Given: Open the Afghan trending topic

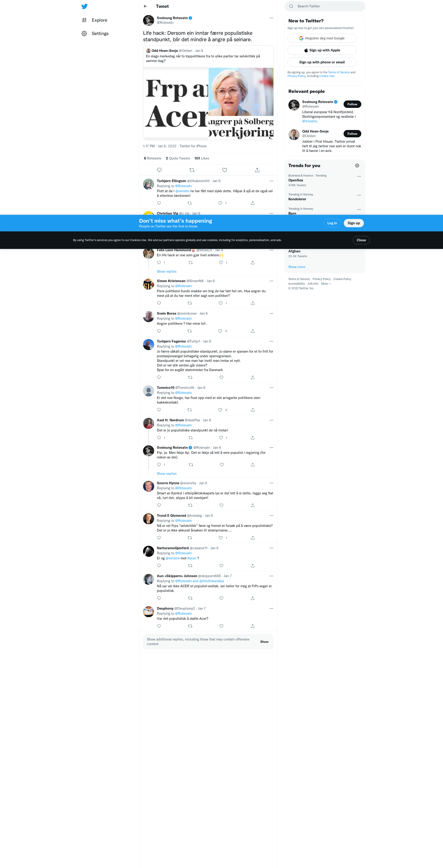Looking at the screenshot, I should coord(294,251).
